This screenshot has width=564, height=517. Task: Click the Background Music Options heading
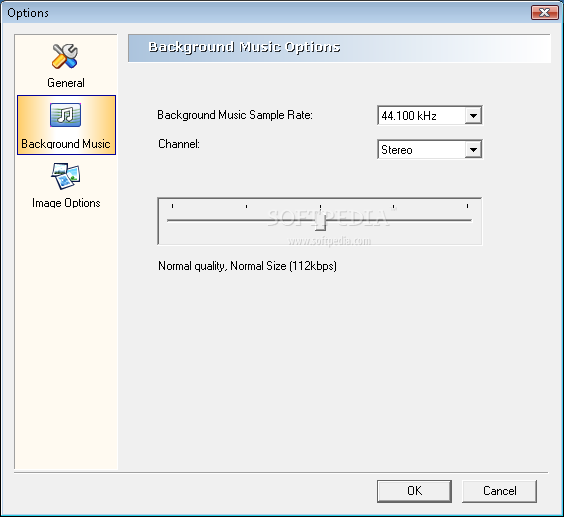coord(245,47)
